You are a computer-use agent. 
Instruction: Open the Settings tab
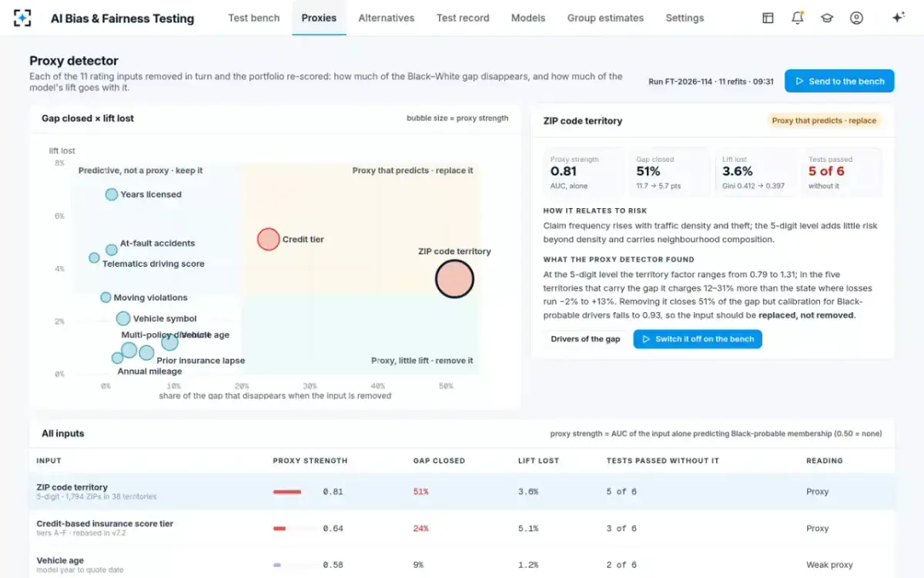coord(685,18)
